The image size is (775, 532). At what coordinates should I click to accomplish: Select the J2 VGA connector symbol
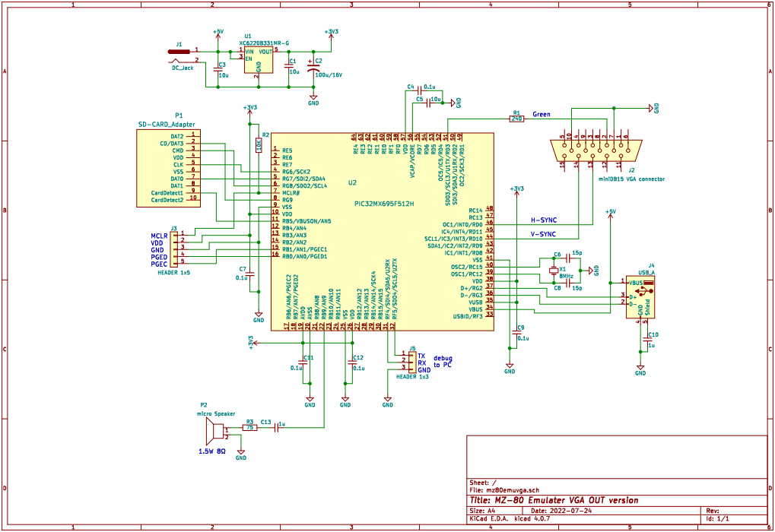(x=596, y=150)
